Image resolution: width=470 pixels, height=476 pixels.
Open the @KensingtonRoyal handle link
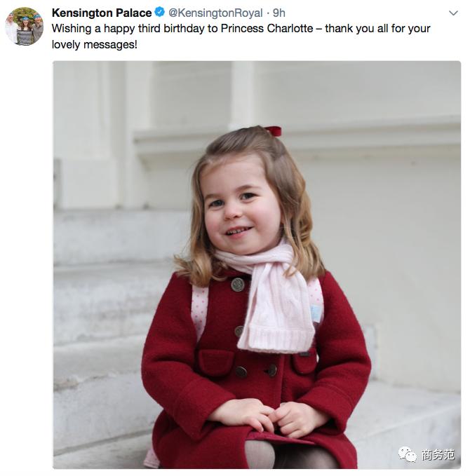[215, 13]
